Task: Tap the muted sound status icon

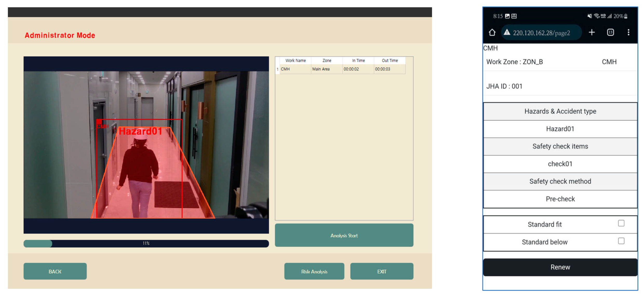Action: pos(589,16)
